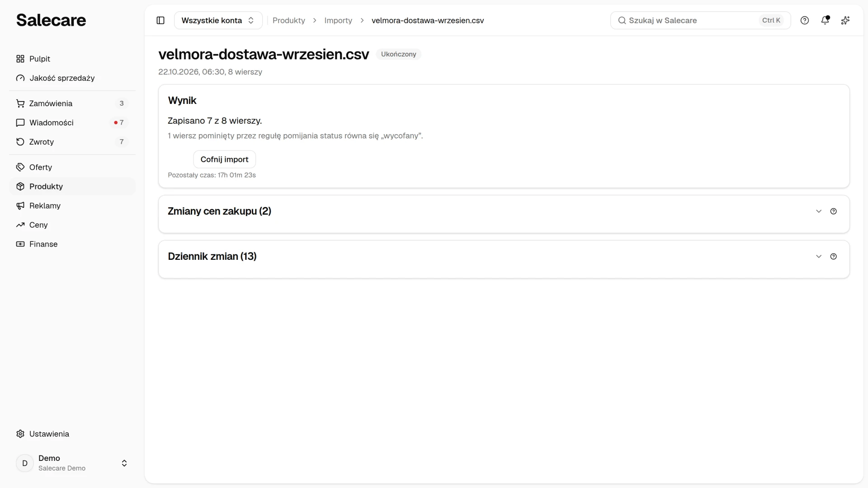The height and width of the screenshot is (488, 868).
Task: Open the help circle icon in header
Action: 805,20
